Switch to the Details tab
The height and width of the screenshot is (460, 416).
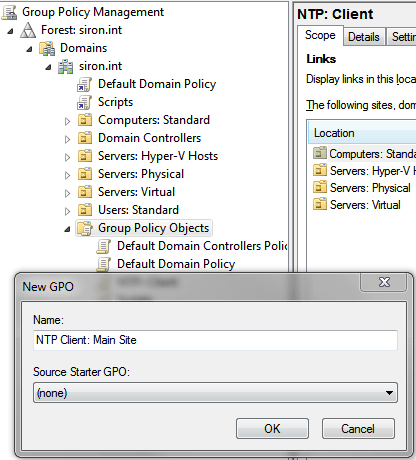coord(364,37)
